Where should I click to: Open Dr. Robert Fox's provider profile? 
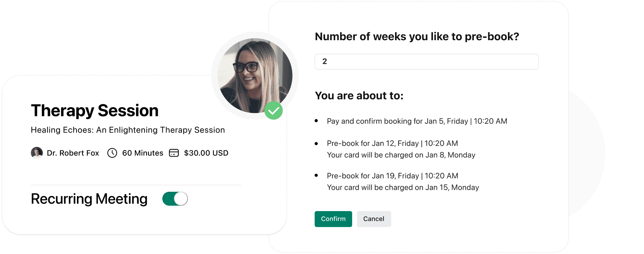tap(73, 153)
